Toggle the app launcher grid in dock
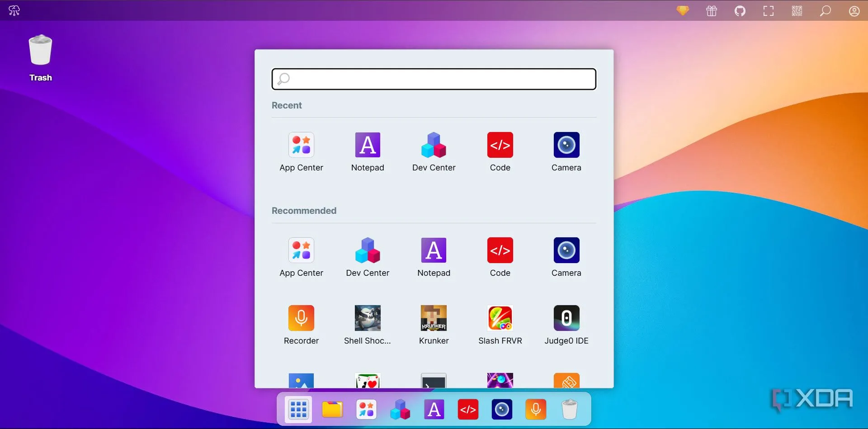This screenshot has height=429, width=868. point(298,410)
